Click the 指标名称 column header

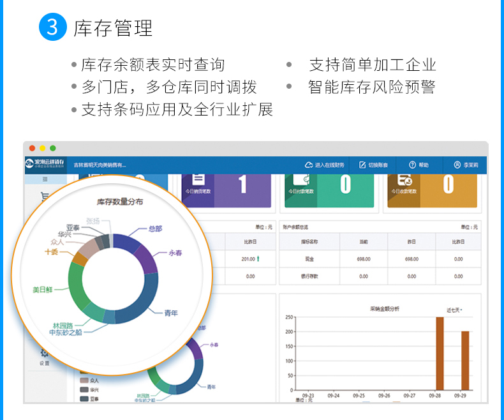309,241
